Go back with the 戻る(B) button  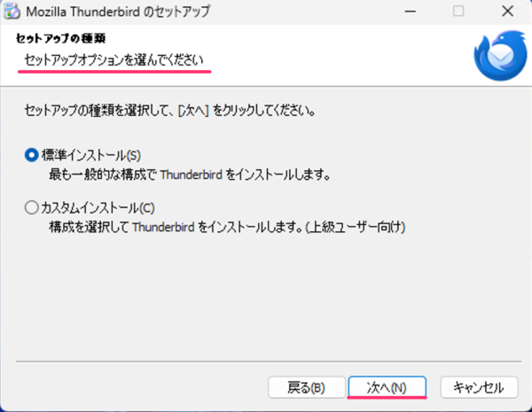[307, 387]
